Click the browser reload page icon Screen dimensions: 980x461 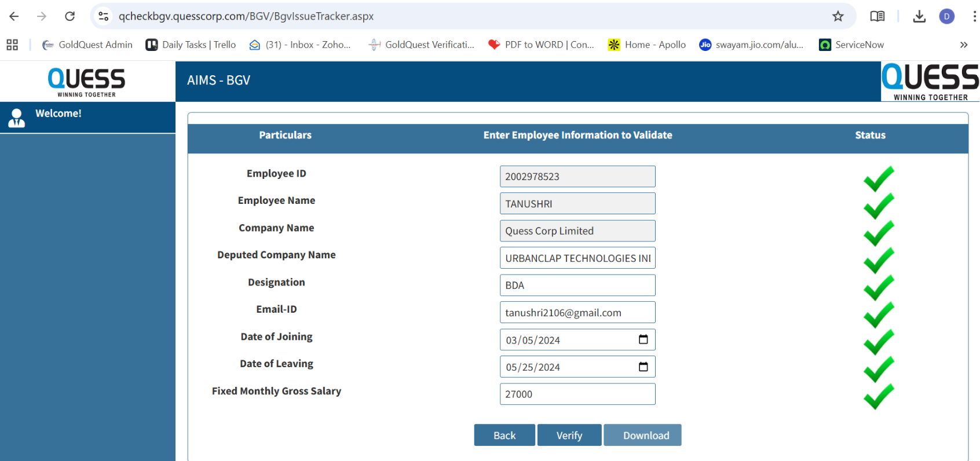(70, 16)
